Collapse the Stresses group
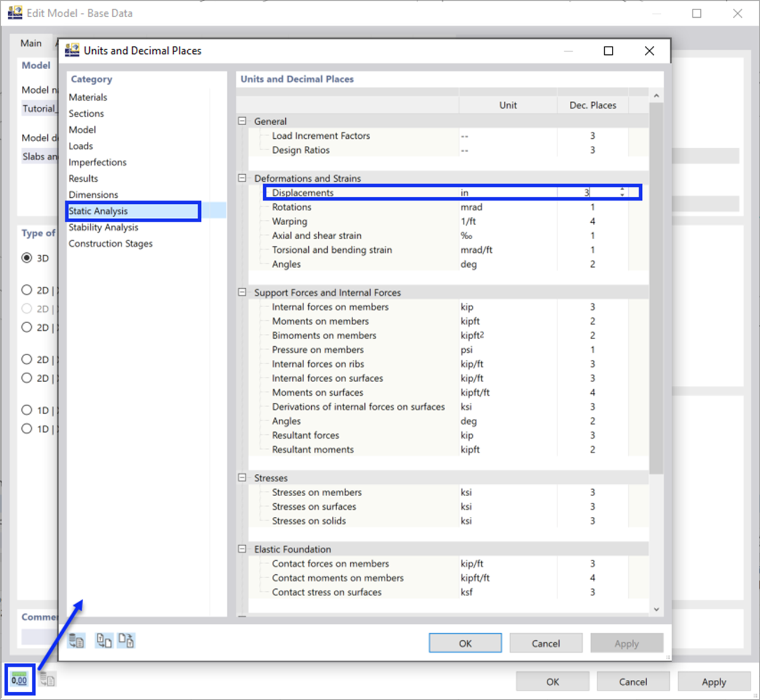Screen dimensions: 760x700 coord(242,478)
